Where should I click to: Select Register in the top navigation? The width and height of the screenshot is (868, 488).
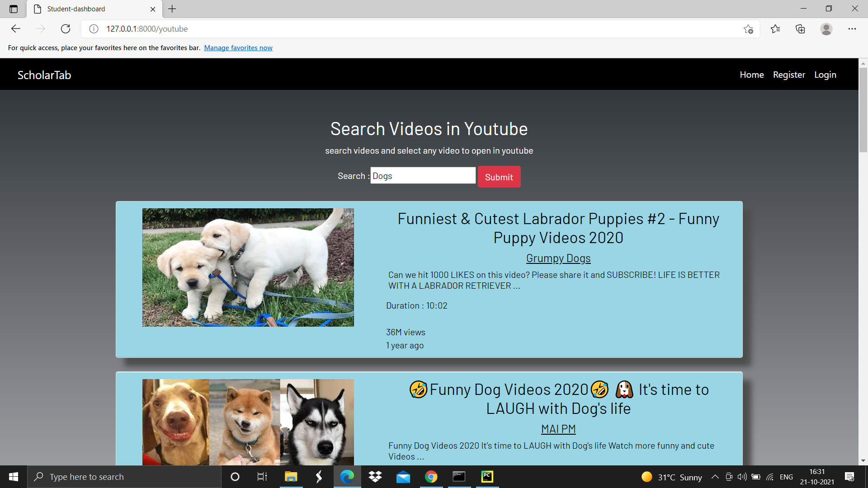click(788, 74)
